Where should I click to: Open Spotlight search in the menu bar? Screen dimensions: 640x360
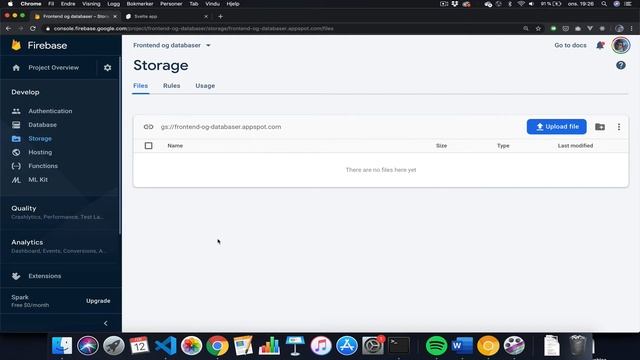point(604,4)
